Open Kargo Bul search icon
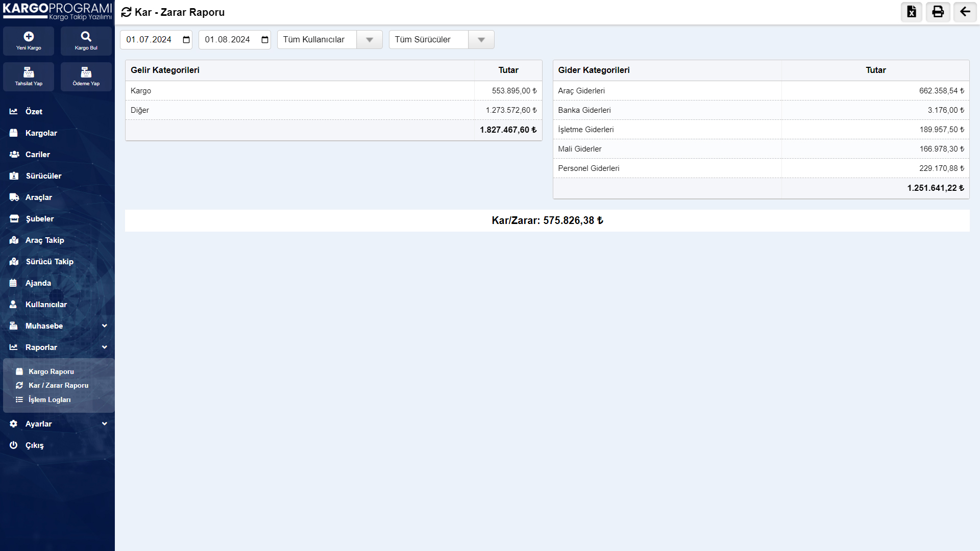 pos(86,36)
